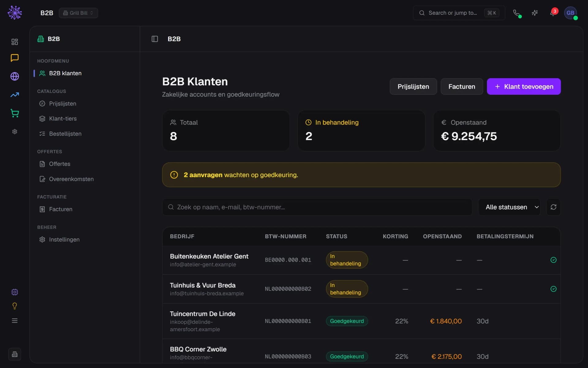588x368 pixels.
Task: Click the building icon at bottom of left rail
Action: pos(14,354)
